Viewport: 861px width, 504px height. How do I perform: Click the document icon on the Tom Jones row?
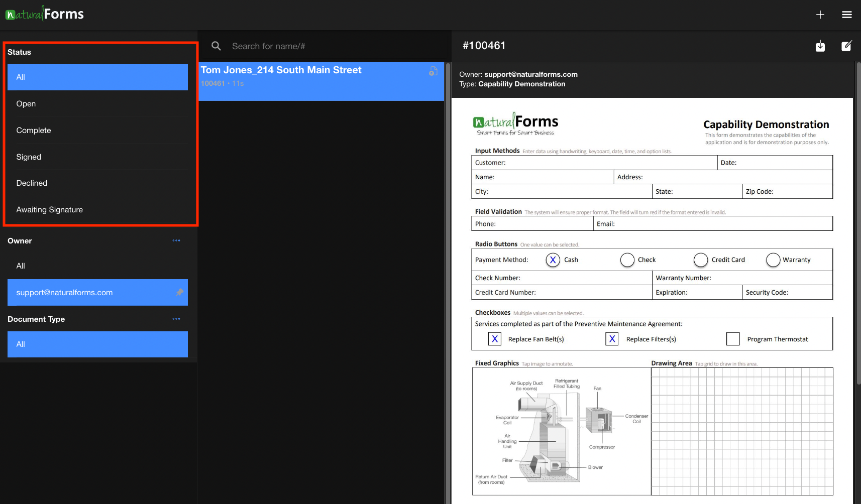coord(433,71)
